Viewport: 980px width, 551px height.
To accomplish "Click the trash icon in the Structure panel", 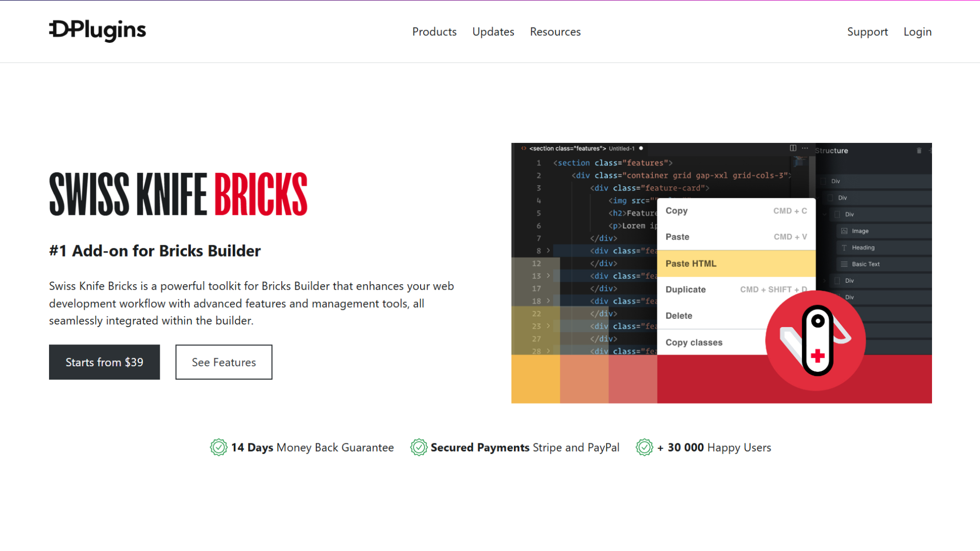I will click(919, 151).
